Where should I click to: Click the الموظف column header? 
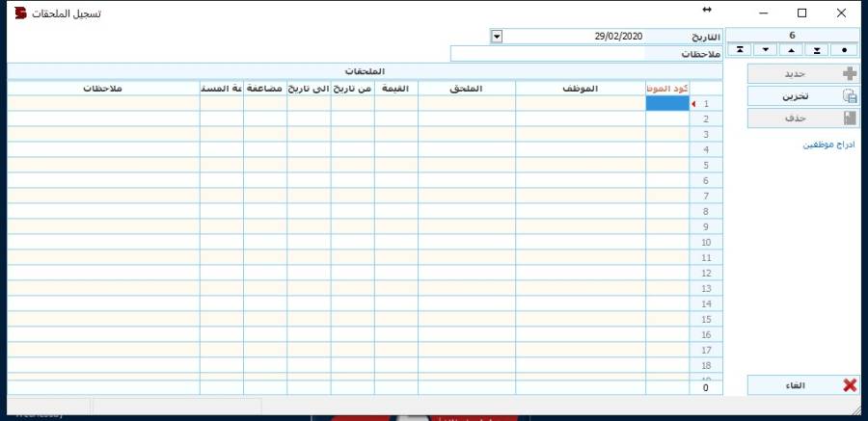[581, 89]
